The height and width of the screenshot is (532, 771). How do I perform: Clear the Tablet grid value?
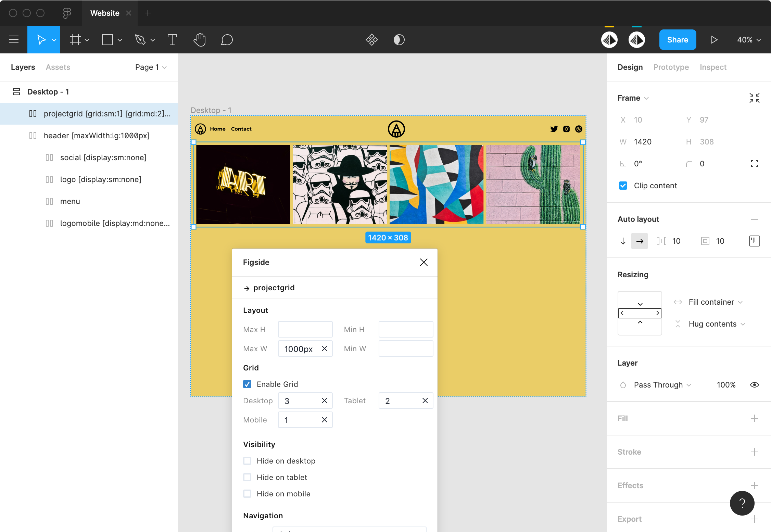coord(425,401)
